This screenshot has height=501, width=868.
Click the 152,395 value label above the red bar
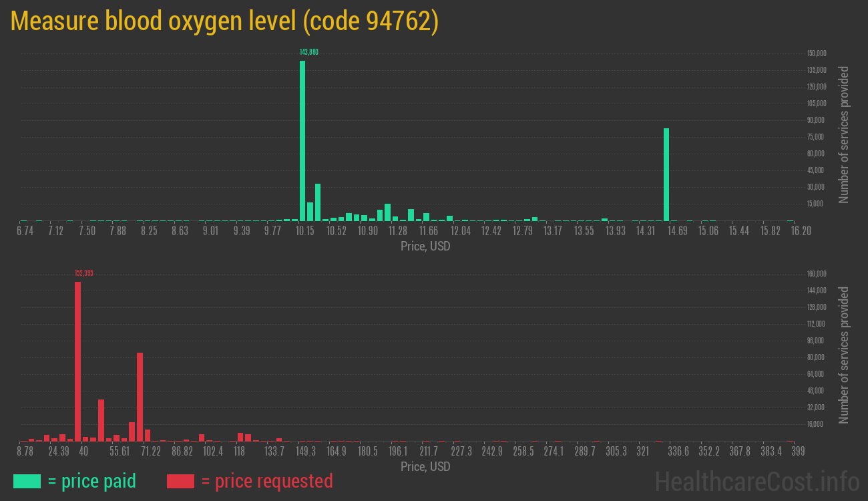pos(84,273)
